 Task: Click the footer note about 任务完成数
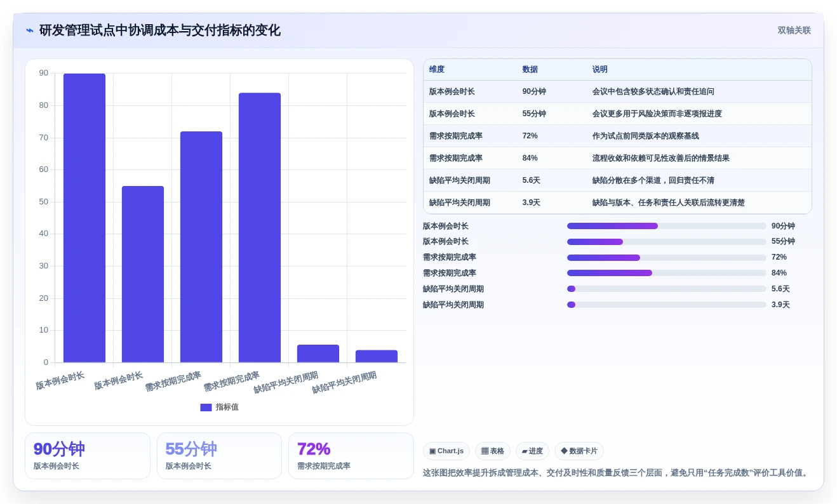click(617, 473)
